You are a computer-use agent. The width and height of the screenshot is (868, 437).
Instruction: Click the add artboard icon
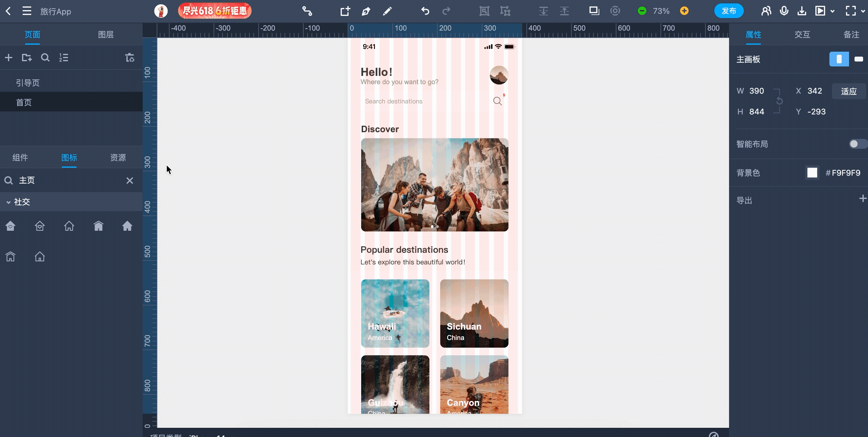pyautogui.click(x=345, y=11)
